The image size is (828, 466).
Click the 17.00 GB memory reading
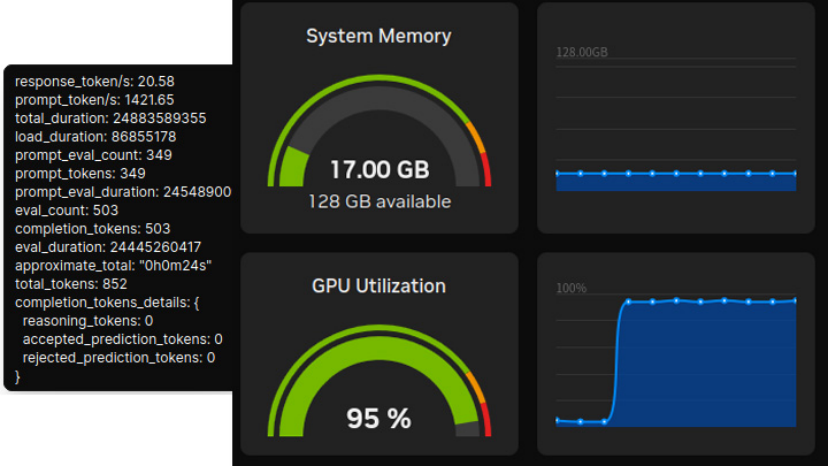pyautogui.click(x=378, y=169)
